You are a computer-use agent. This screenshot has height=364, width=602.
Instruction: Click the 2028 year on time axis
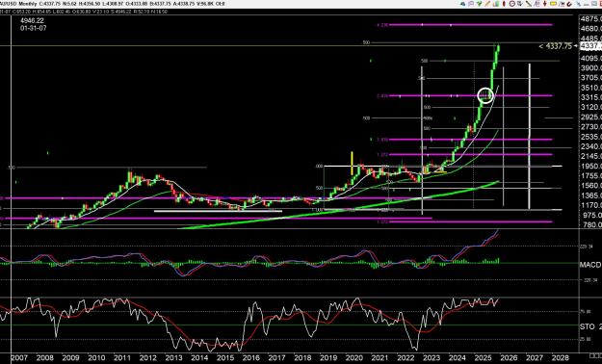(x=560, y=358)
